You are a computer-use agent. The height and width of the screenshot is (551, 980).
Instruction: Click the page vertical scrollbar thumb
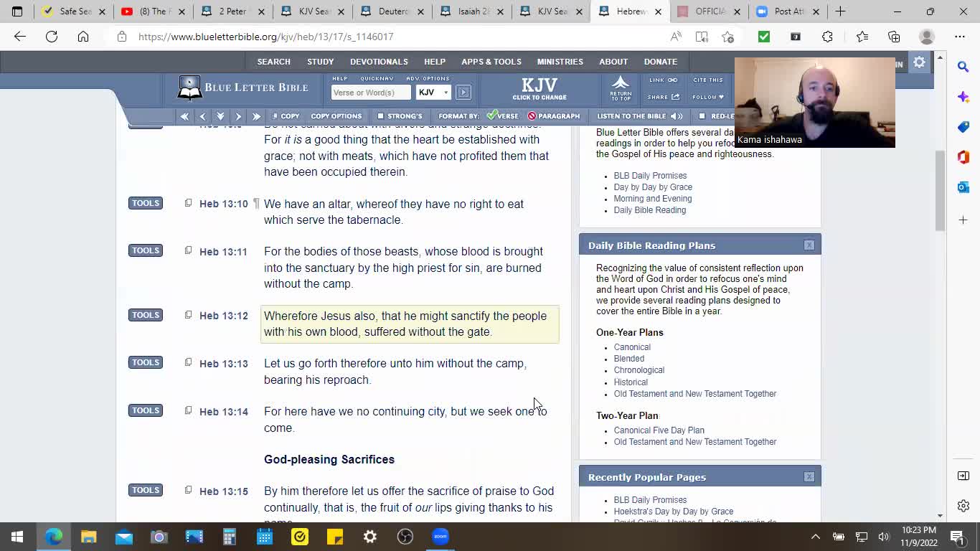coord(940,190)
